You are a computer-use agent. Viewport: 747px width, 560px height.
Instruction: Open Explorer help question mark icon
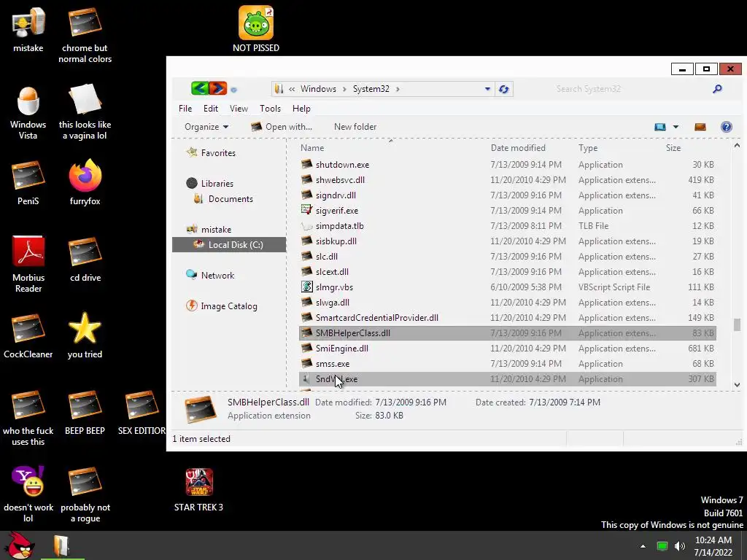pyautogui.click(x=726, y=127)
